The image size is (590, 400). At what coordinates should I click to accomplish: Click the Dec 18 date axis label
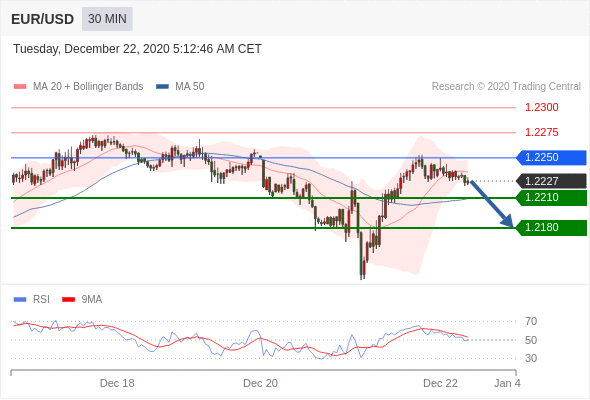tap(117, 383)
